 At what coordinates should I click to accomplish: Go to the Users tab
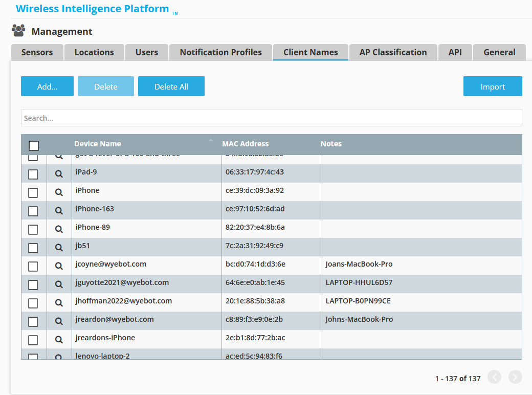[x=147, y=52]
